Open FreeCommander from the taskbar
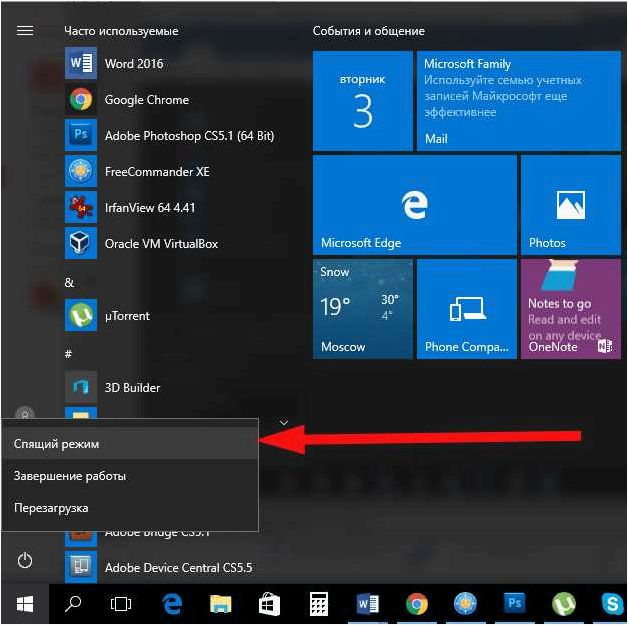 pyautogui.click(x=465, y=604)
